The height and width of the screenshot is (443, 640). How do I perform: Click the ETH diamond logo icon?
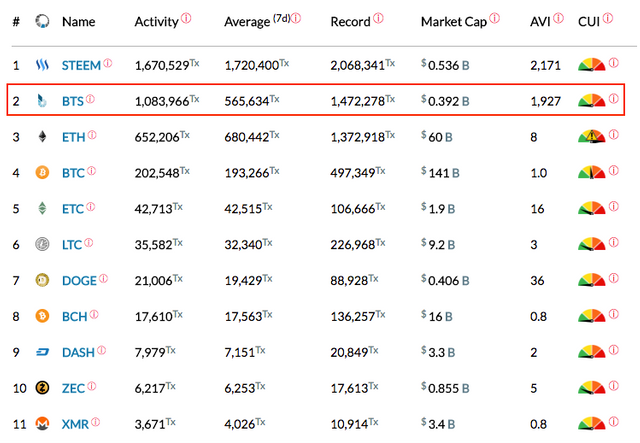click(x=42, y=136)
